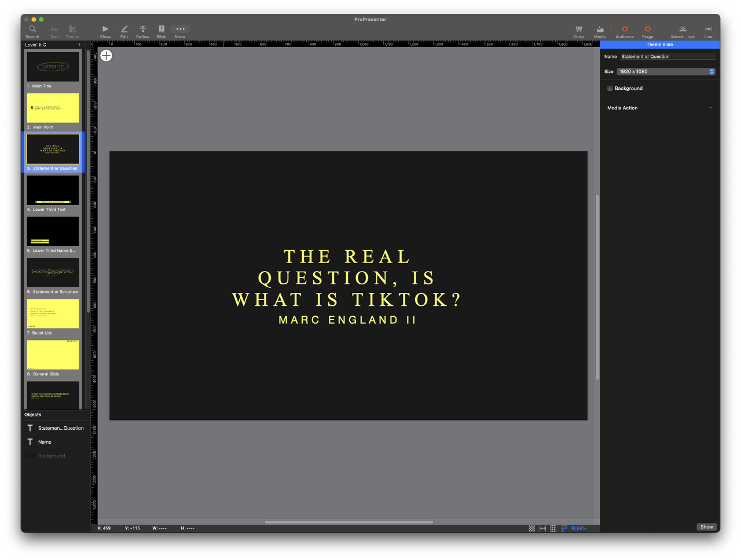The height and width of the screenshot is (560, 741).
Task: Open the More toolbar menu
Action: [180, 31]
